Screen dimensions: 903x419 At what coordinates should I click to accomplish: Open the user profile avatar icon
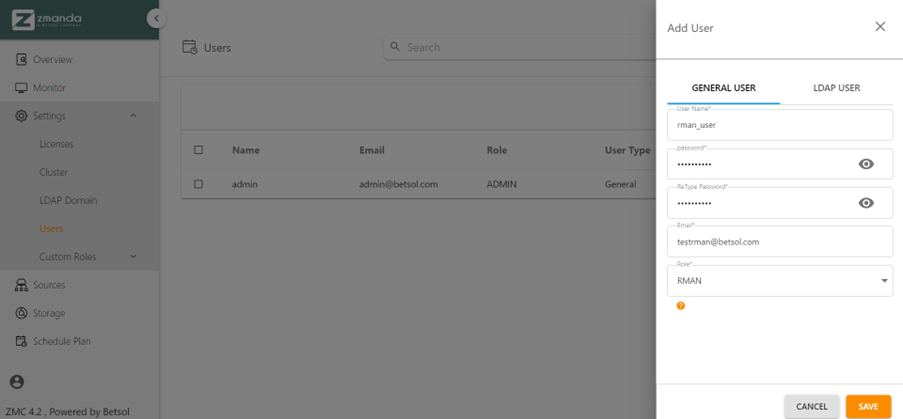click(16, 382)
